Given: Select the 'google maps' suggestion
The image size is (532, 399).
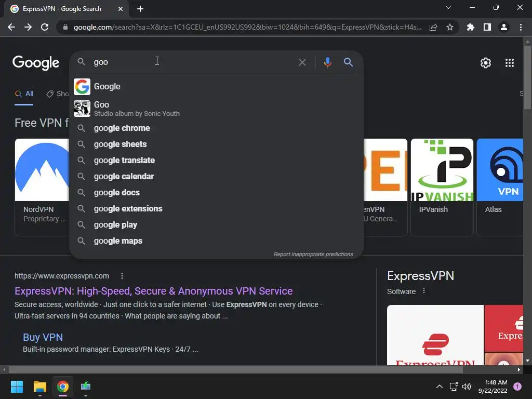Looking at the screenshot, I should pos(216,241).
